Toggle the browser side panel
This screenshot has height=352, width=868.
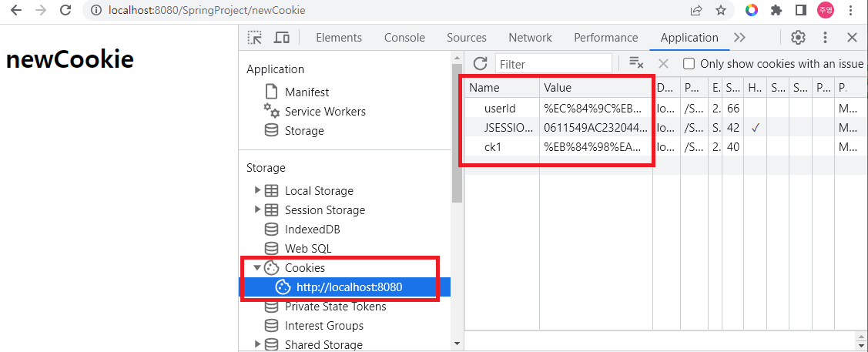point(800,10)
